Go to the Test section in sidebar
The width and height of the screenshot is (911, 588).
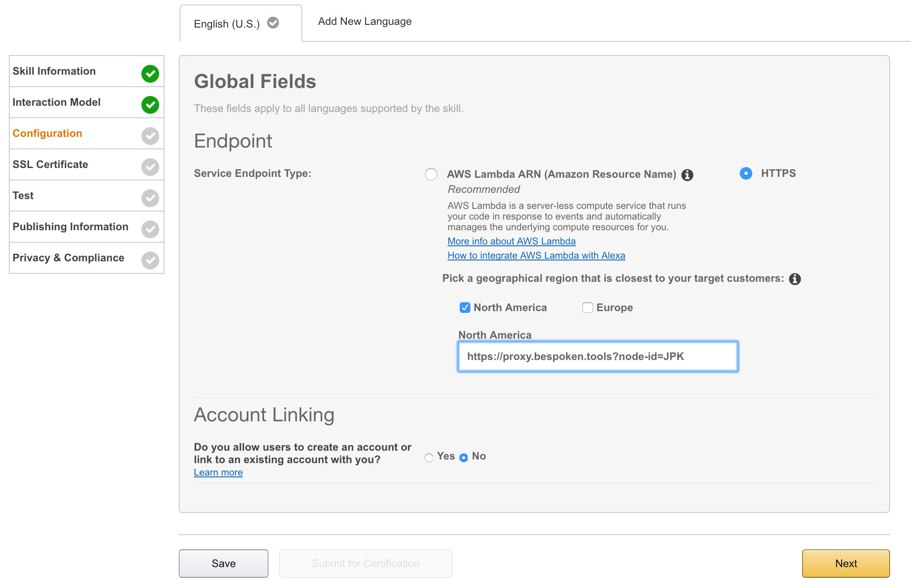(23, 196)
